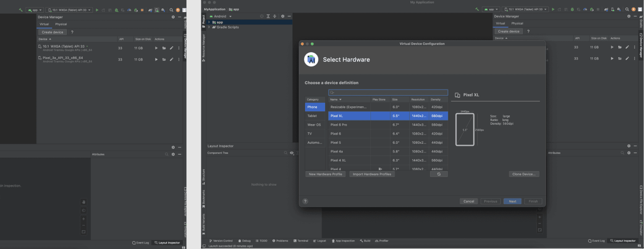The image size is (644, 249).
Task: Open help with the dialog's question mark icon
Action: coord(305,201)
